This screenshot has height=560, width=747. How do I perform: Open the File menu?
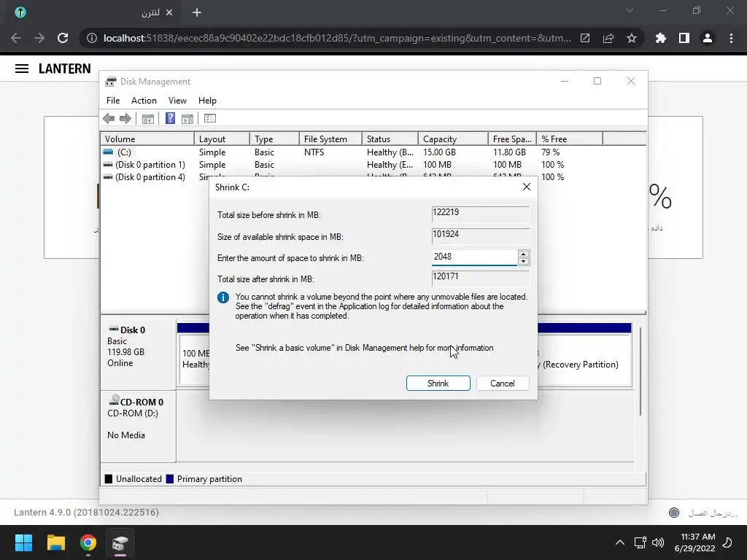coord(113,101)
